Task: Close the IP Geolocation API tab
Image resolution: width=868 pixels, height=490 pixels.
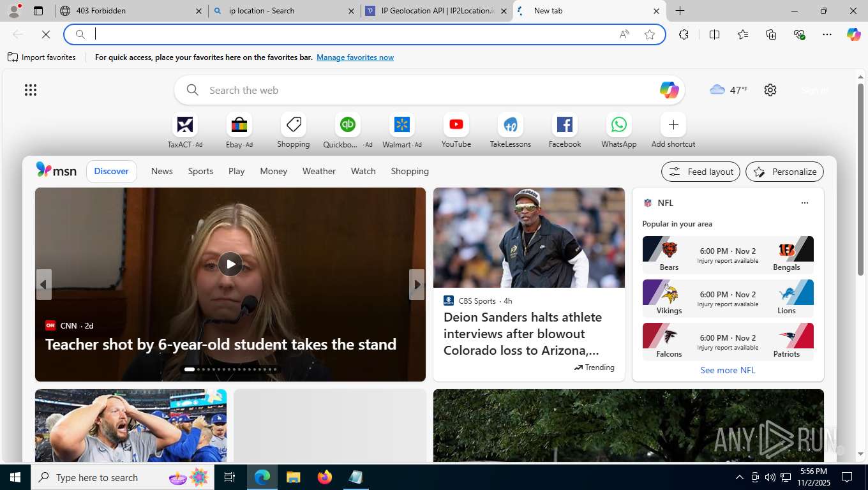Action: (504, 11)
